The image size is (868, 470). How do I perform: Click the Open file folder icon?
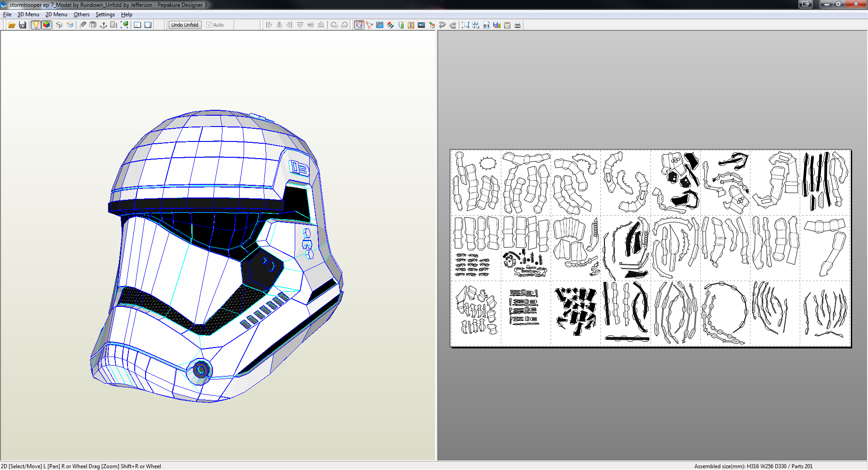(12, 25)
